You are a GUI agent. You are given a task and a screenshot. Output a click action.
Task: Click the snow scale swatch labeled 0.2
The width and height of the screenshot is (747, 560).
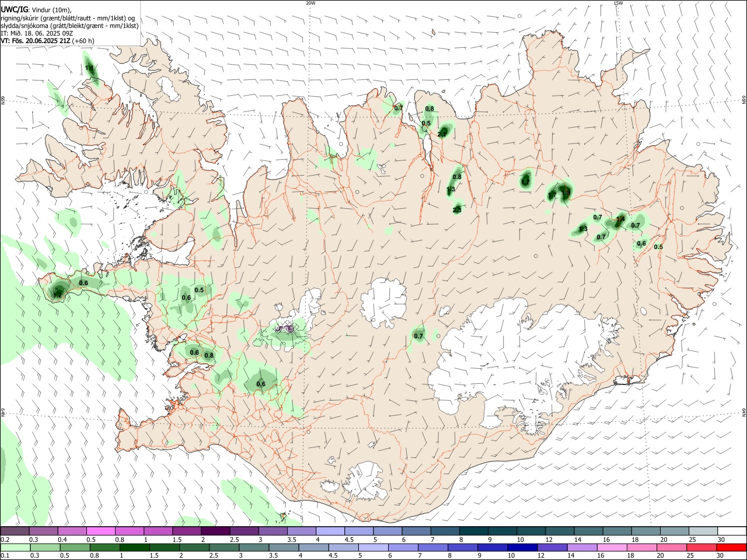click(x=15, y=531)
